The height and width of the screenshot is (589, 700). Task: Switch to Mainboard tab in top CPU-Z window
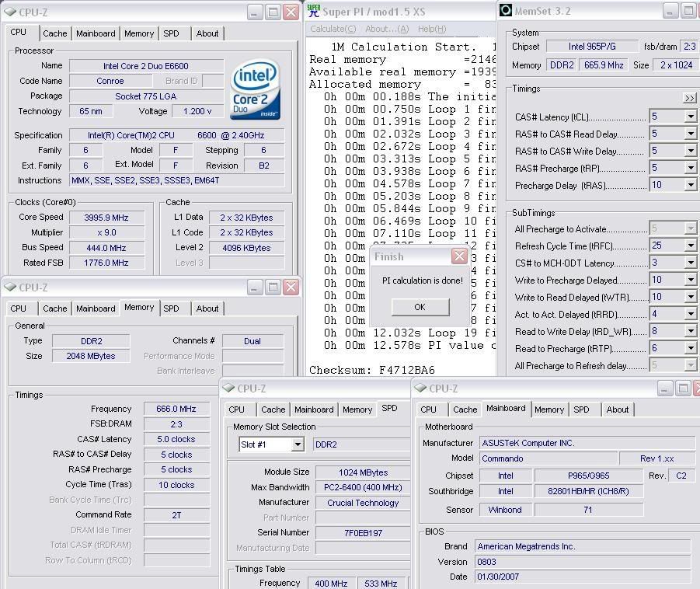(96, 33)
